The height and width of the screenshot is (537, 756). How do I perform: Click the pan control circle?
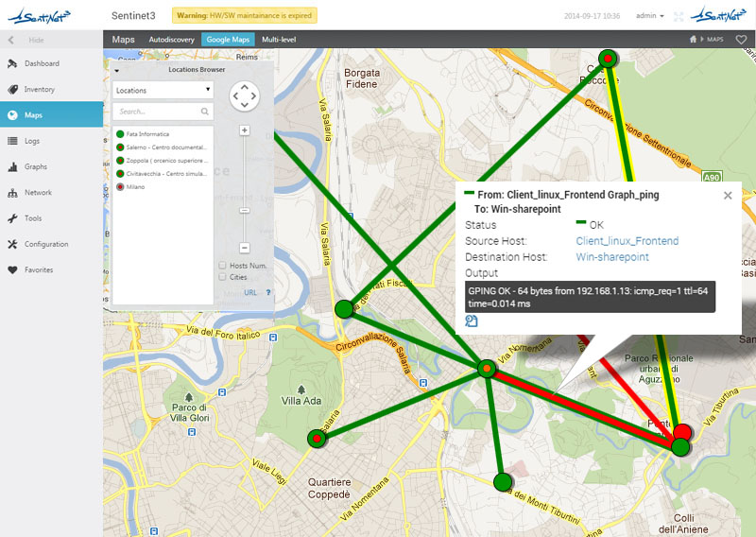[245, 96]
